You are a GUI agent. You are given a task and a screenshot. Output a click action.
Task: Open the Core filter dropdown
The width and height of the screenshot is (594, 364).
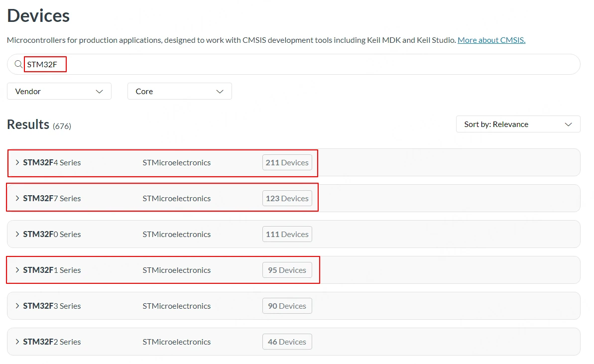click(180, 91)
